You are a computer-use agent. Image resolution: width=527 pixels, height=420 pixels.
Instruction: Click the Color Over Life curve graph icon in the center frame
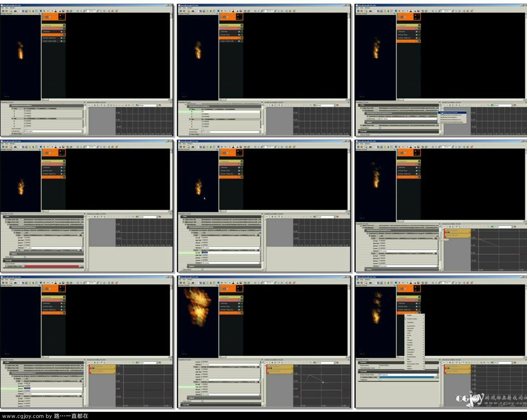point(242,177)
